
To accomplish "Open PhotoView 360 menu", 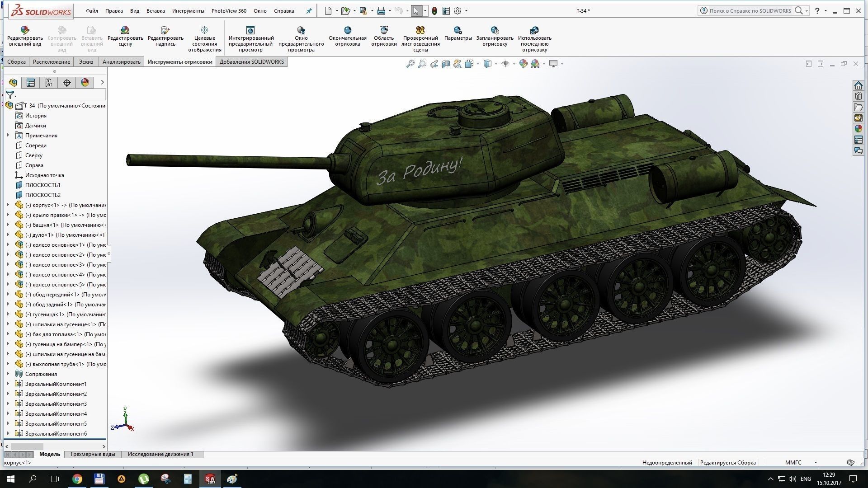I will [x=229, y=11].
